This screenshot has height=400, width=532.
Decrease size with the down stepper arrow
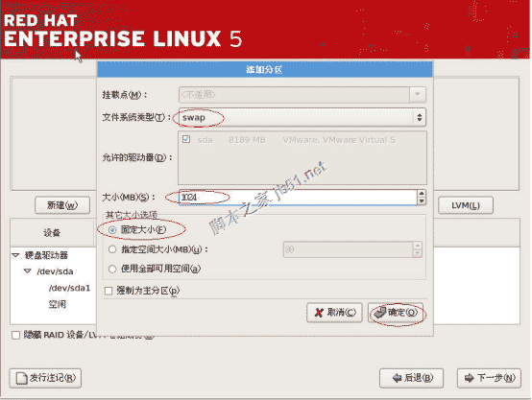[422, 201]
